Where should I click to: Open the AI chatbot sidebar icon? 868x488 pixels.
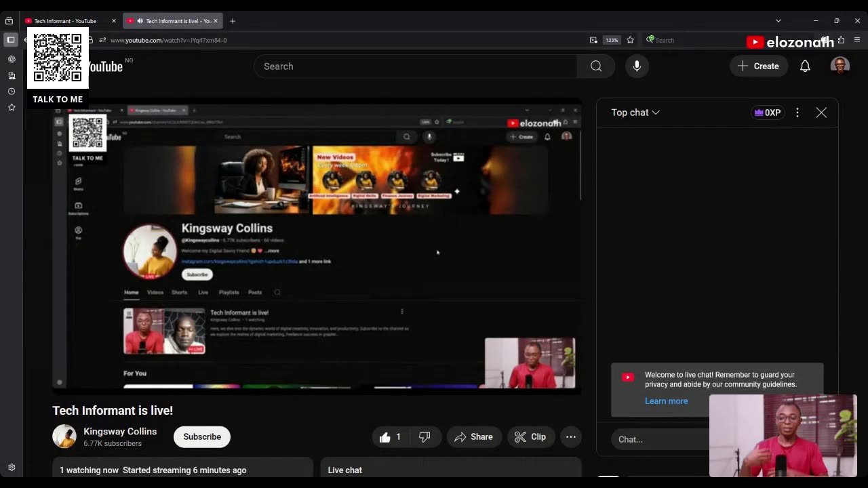(12, 59)
